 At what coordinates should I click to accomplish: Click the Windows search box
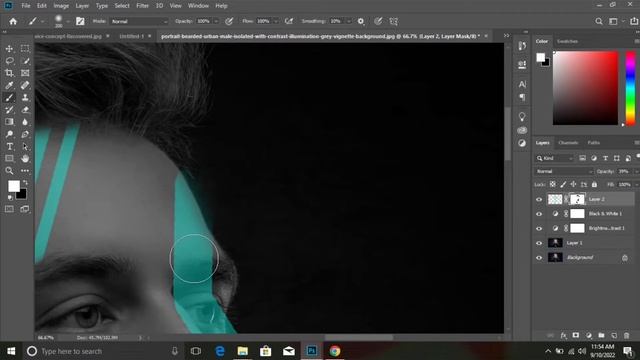coord(102,351)
